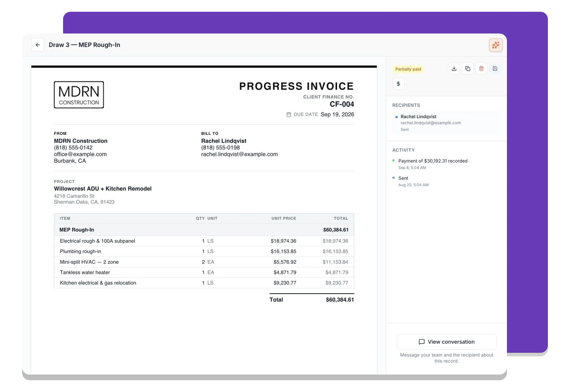Click total $11,153.84 for HVAC
The image size is (570, 392).
335,262
